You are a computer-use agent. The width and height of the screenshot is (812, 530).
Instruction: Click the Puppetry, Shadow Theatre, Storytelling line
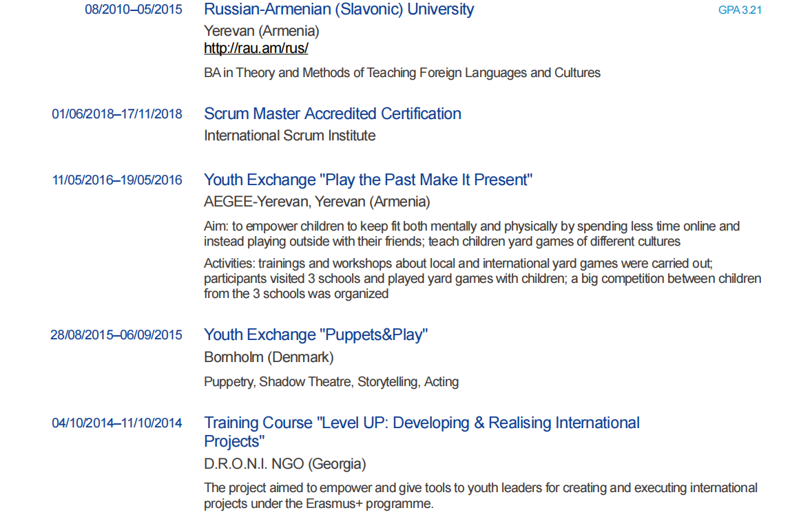(331, 382)
